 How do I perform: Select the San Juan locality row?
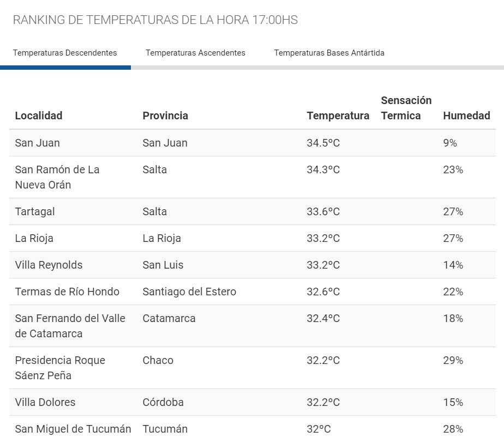tap(38, 143)
